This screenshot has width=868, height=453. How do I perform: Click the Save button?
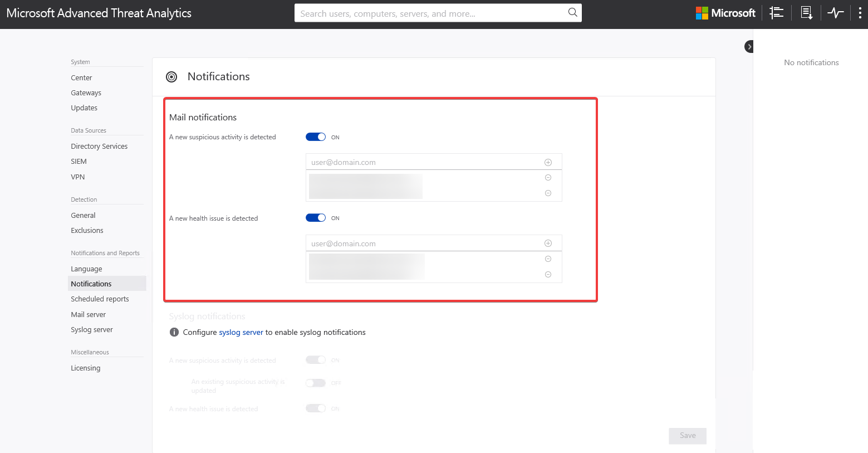[x=688, y=436]
